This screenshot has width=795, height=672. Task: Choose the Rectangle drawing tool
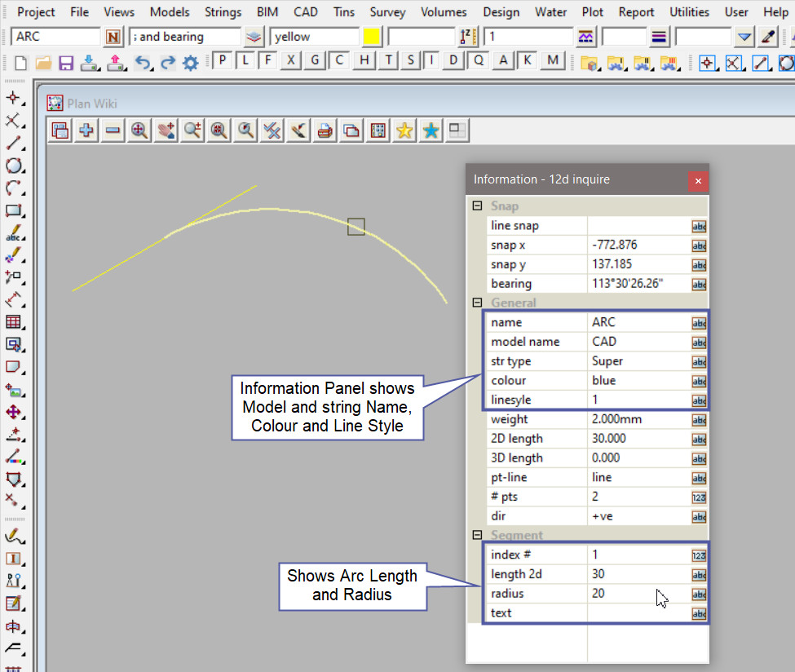pos(14,211)
